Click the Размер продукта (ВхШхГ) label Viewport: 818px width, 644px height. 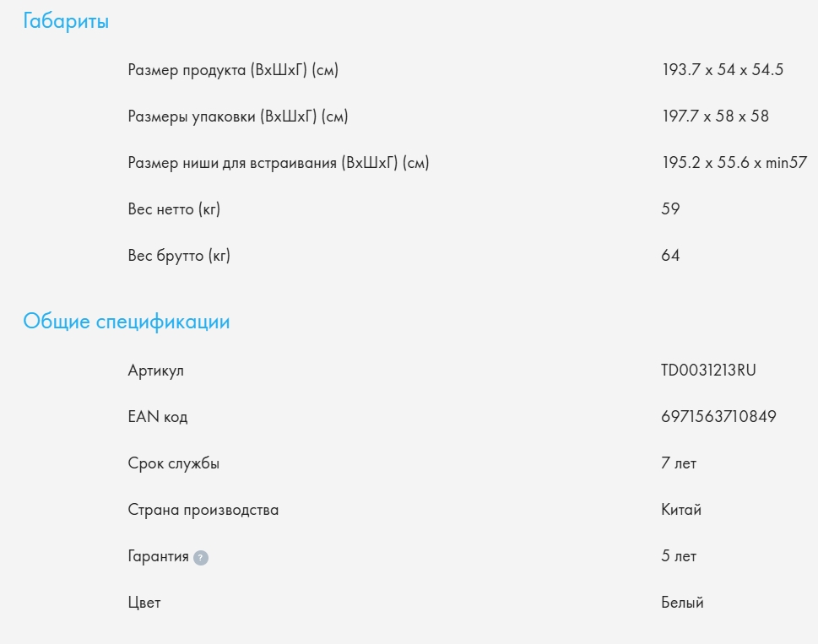tap(233, 70)
